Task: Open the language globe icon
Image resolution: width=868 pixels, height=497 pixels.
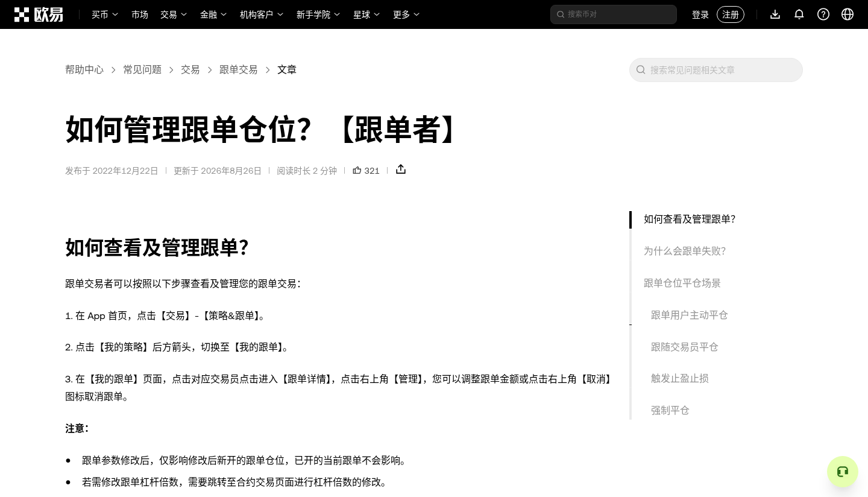Action: (848, 14)
